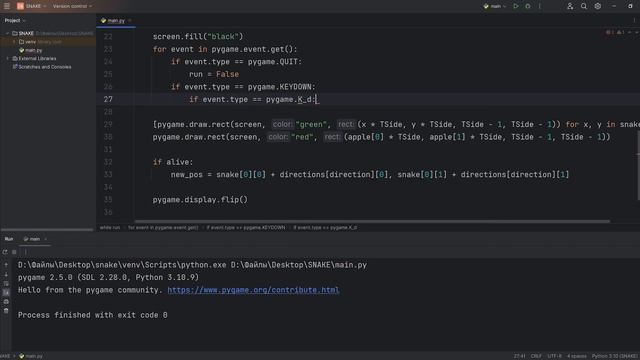Open pygame contribute link

[253, 290]
